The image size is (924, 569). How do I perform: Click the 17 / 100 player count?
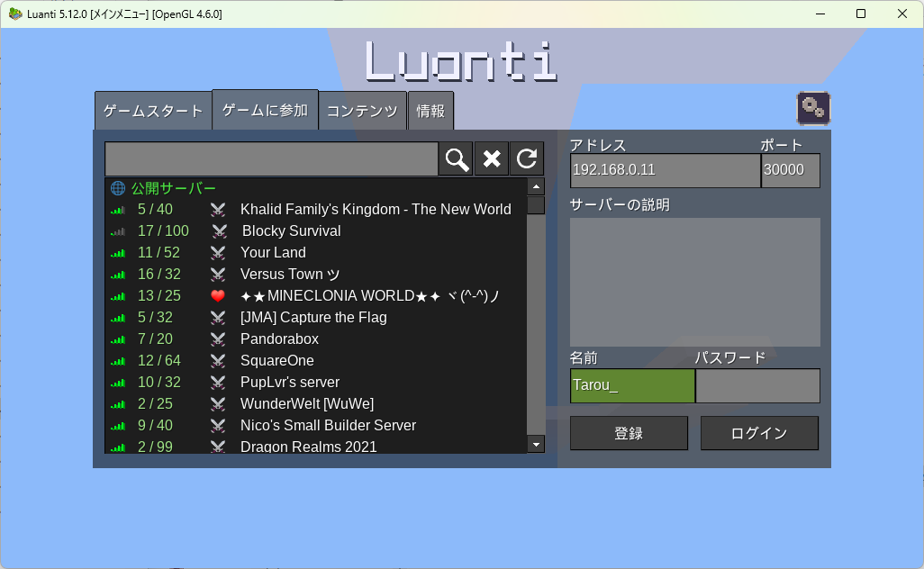pos(163,230)
